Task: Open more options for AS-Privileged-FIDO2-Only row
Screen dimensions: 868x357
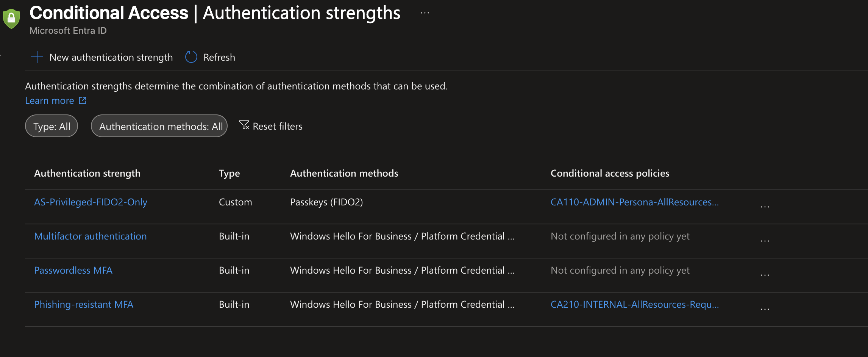Action: coord(765,207)
